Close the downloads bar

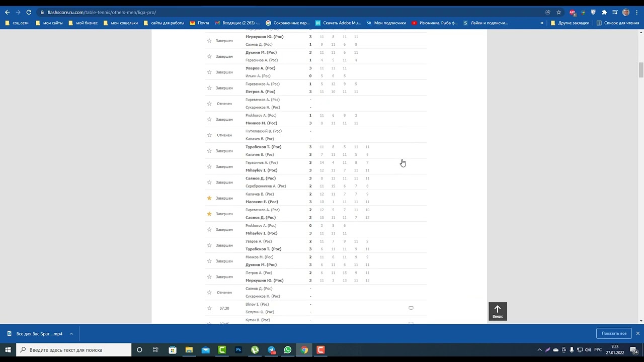point(637,333)
